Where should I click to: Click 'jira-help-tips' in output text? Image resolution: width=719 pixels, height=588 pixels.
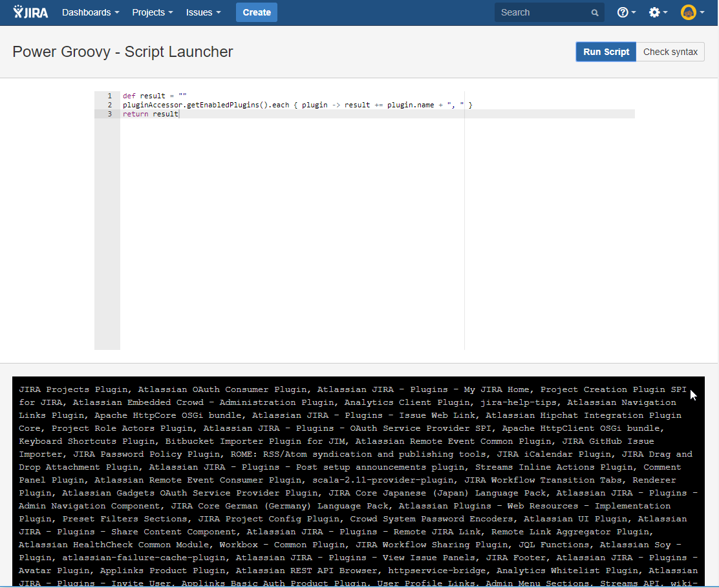518,402
